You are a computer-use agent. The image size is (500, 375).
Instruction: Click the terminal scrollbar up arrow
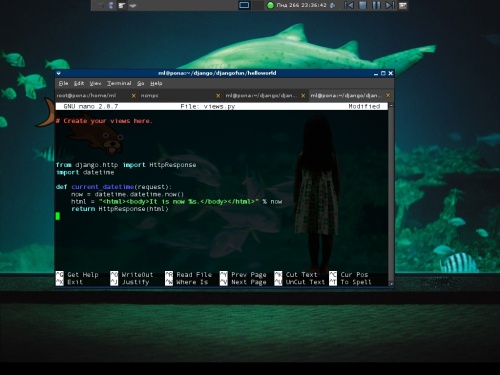[x=391, y=105]
